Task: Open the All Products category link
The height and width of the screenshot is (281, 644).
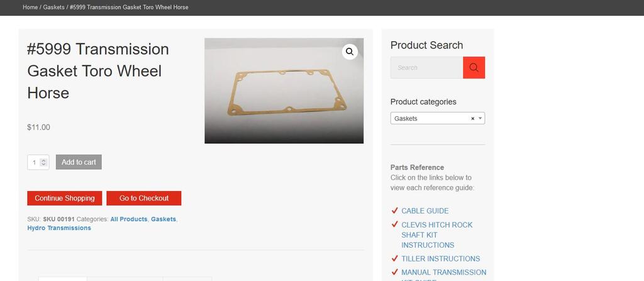Action: coord(128,219)
